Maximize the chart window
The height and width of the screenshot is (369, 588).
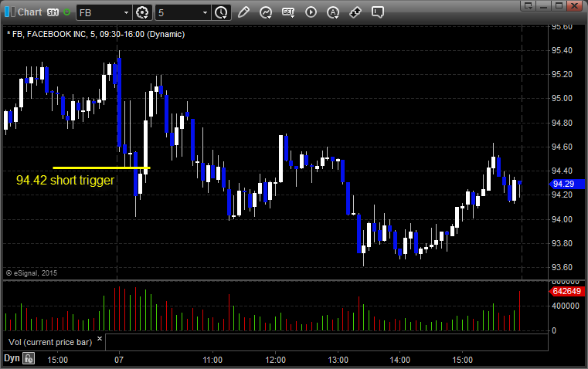(x=559, y=5)
